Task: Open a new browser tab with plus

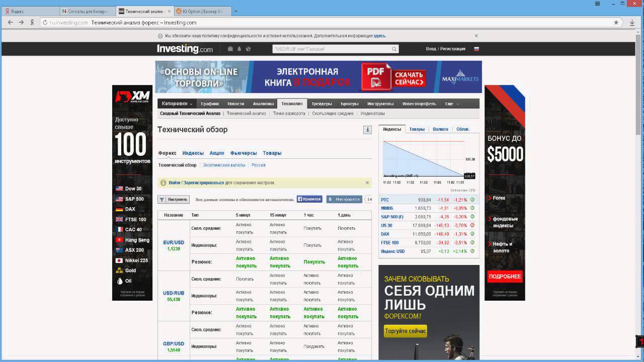Action: tap(236, 11)
